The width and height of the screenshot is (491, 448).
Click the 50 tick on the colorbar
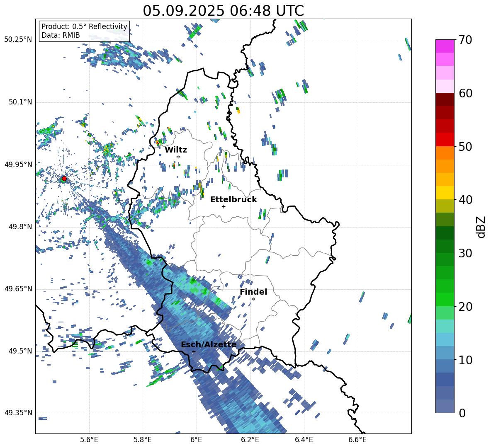(x=465, y=146)
